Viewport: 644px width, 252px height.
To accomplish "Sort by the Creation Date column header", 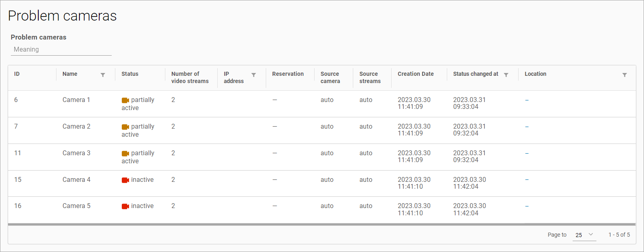I will [x=415, y=74].
